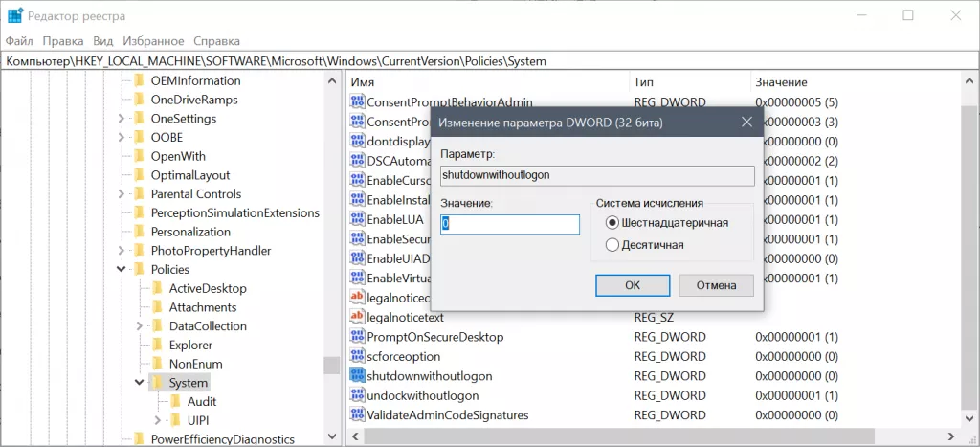980x447 pixels.
Task: Expand the UIPI subkey
Action: coord(159,420)
